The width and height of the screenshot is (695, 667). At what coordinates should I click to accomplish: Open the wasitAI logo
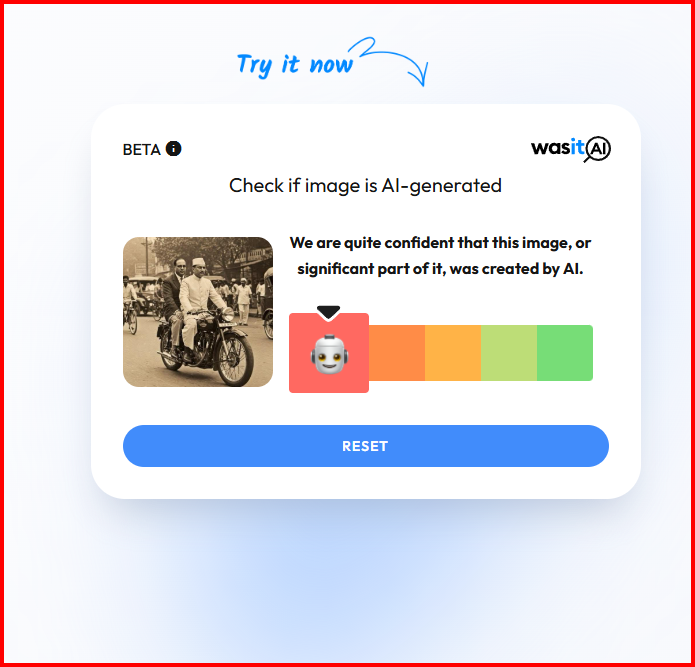tap(570, 148)
